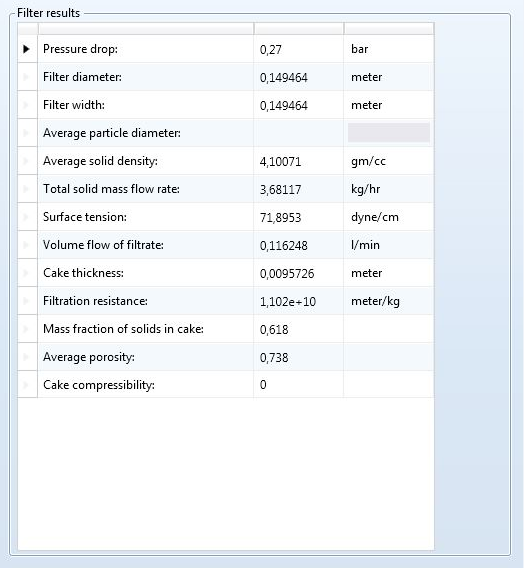Click the Surface tension value 71,8953
524x568 pixels.
280,217
